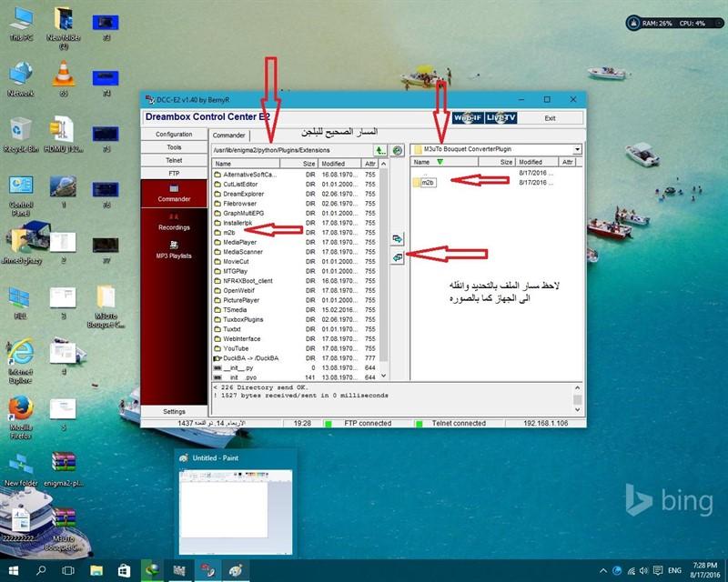
Task: Select the Filebrowser folder row
Action: 295,204
